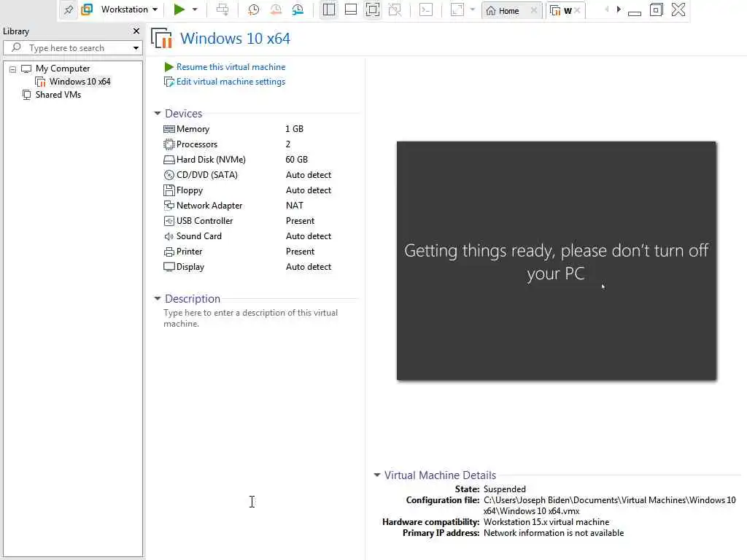Click the Suspended state value
747x560 pixels.
tap(505, 489)
